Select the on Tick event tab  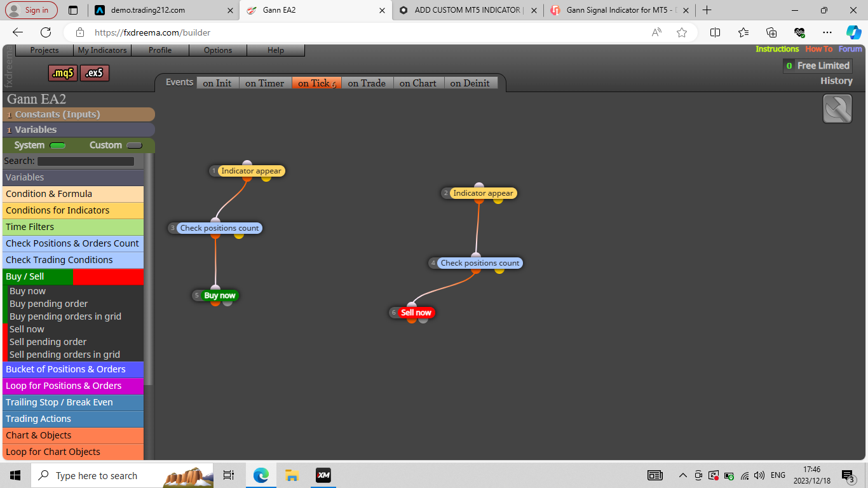coord(316,83)
